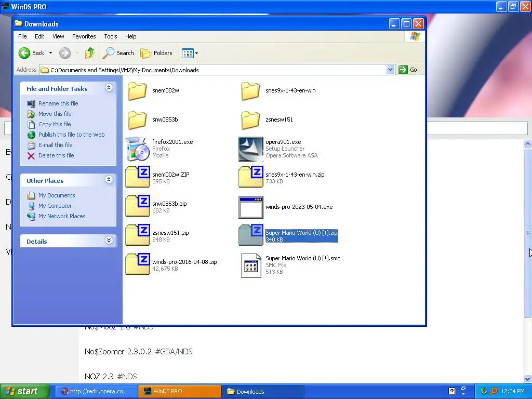Open the View menu
This screenshot has width=532, height=399.
(x=58, y=36)
